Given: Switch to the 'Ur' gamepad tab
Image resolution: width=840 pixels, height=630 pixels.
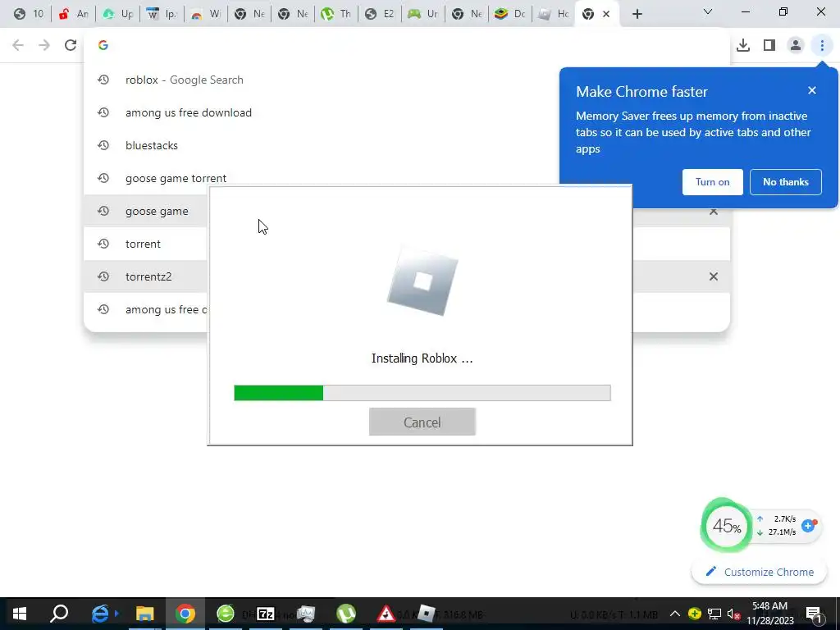Looking at the screenshot, I should pos(422,14).
